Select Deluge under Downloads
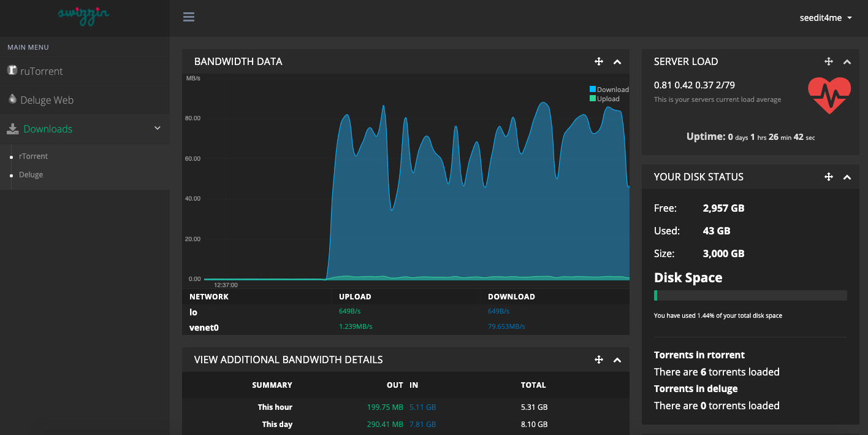This screenshot has width=868, height=435. pos(31,175)
